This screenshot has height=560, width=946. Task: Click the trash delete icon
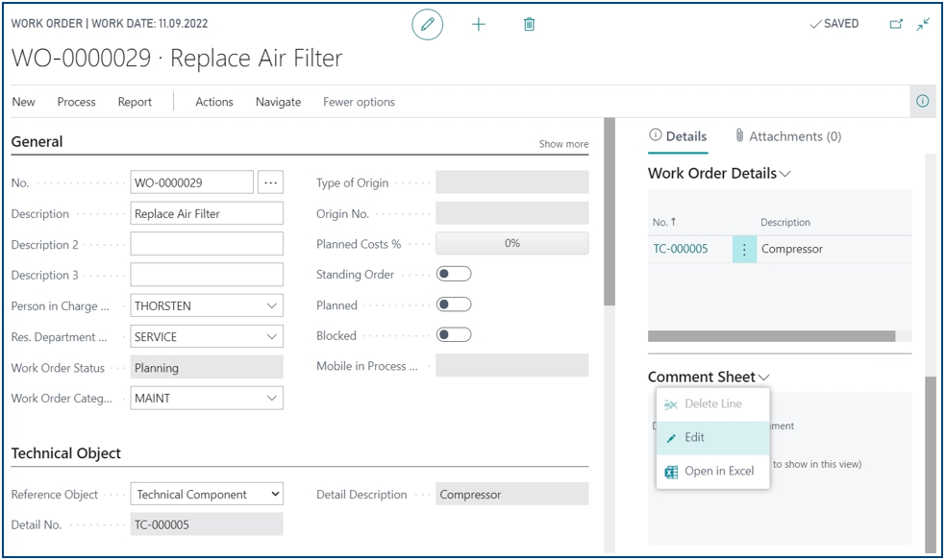(x=529, y=25)
